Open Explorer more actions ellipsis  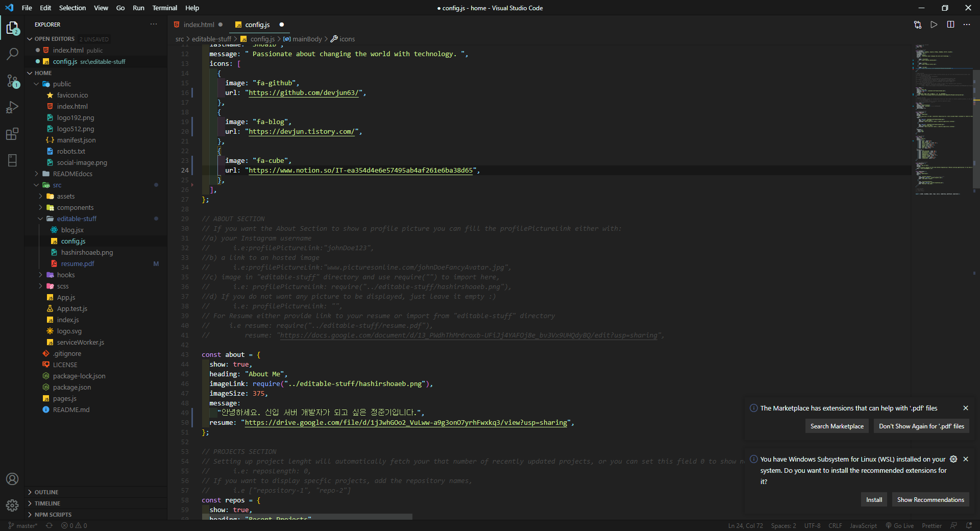(x=154, y=24)
